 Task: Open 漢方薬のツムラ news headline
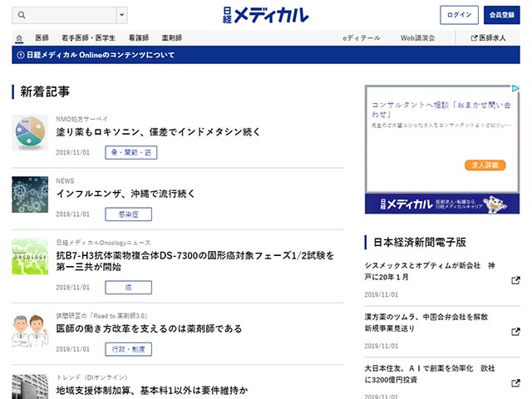pos(426,323)
